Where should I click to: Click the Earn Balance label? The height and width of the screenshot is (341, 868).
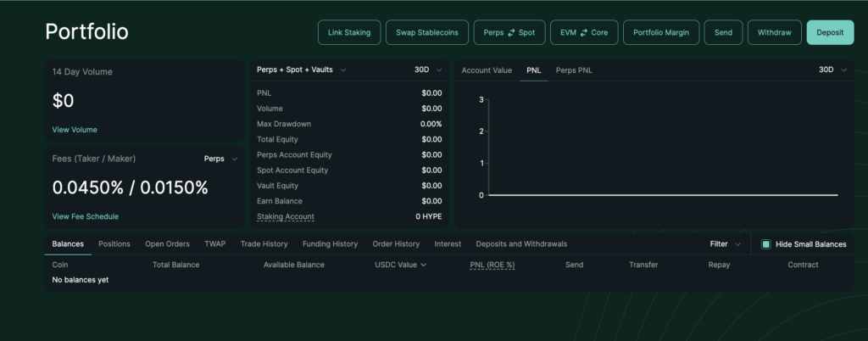tap(280, 201)
